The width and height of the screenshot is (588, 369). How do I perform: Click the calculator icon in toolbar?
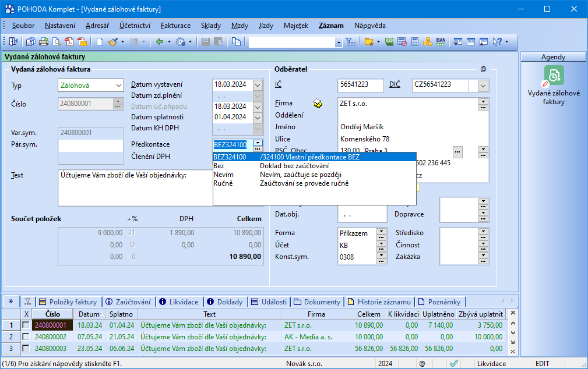pyautogui.click(x=415, y=41)
